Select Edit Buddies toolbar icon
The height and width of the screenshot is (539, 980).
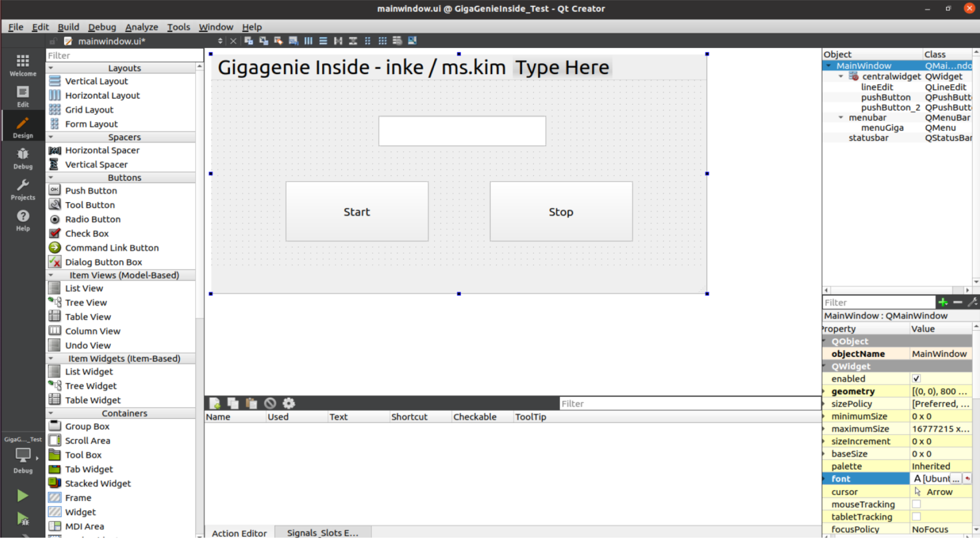tap(279, 41)
